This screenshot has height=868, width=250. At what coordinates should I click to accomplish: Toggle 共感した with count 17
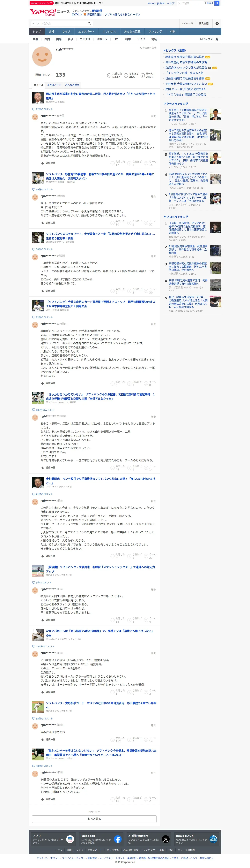117,164
